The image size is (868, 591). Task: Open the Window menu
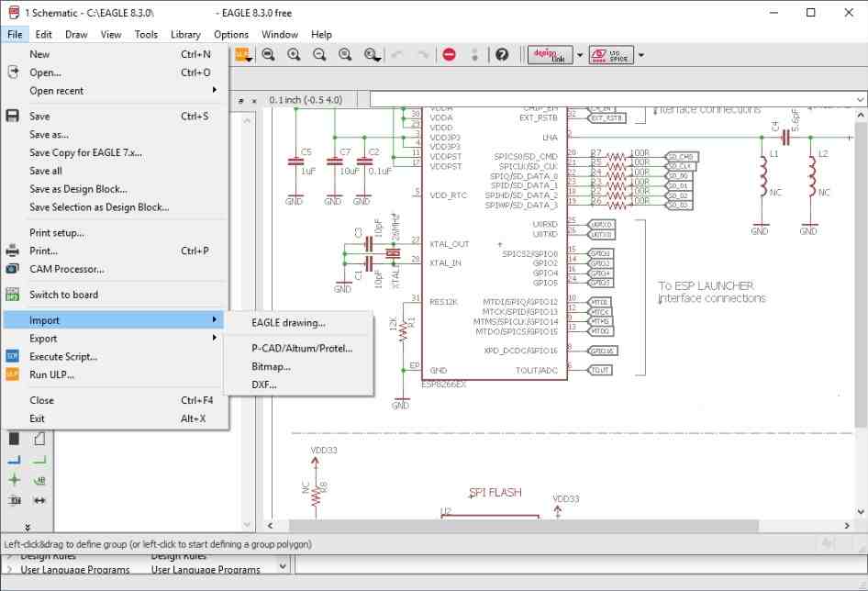point(280,34)
